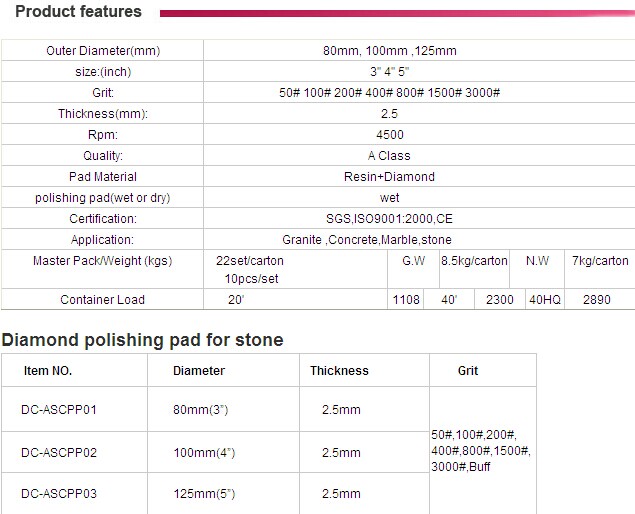Screen dimensions: 635x514
Task: Click the Diameter column header
Action: (x=199, y=371)
